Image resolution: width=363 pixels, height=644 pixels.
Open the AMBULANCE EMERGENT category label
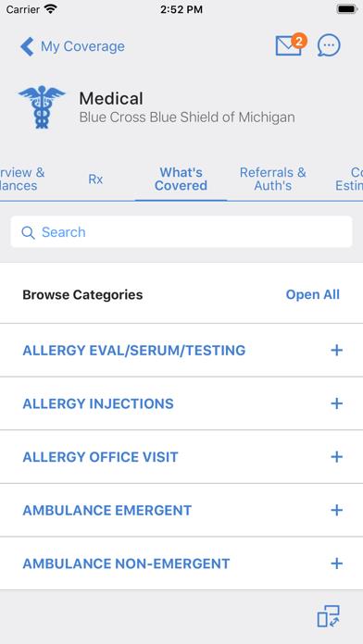tap(106, 510)
